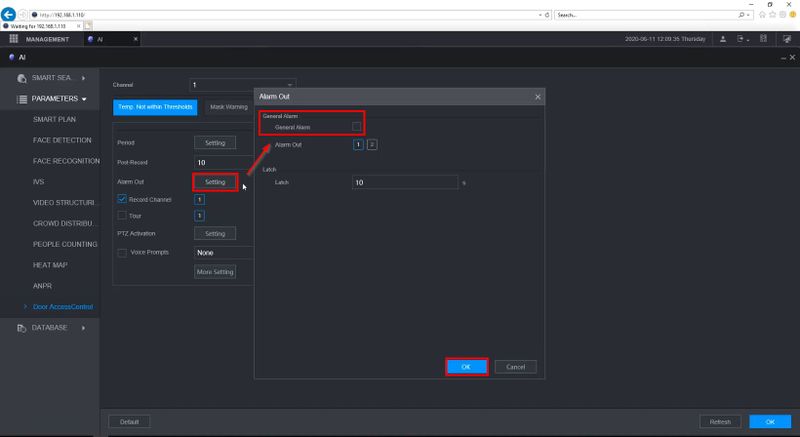The image size is (800, 437).
Task: Open PEOPLE COUNTING in the sidebar
Action: click(65, 245)
